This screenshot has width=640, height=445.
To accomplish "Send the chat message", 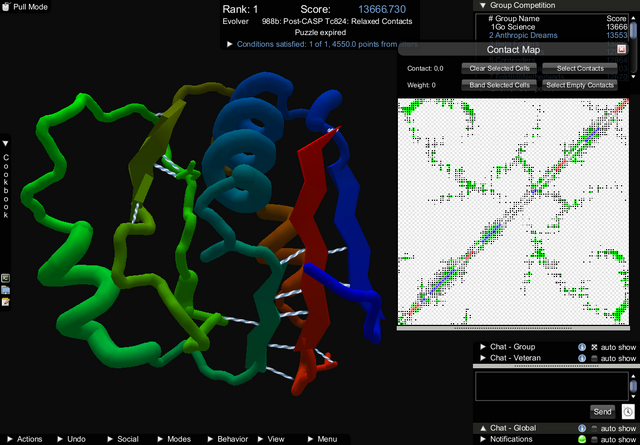I will click(603, 412).
